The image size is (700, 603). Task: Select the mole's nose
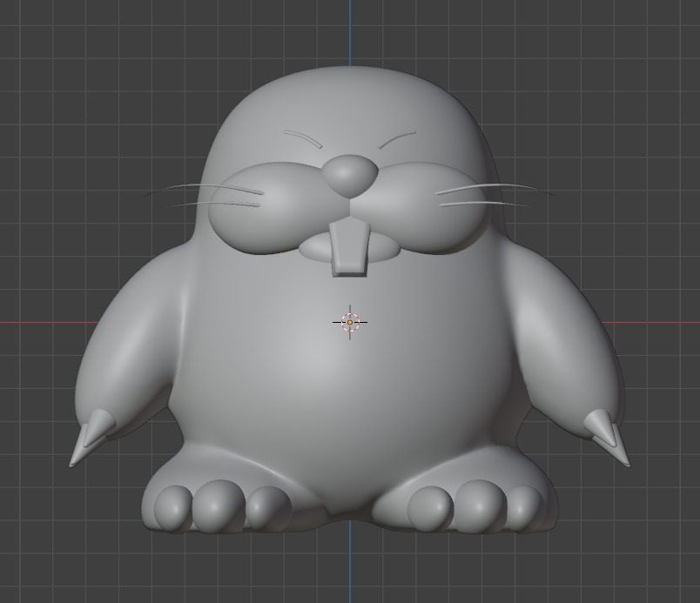tap(351, 176)
